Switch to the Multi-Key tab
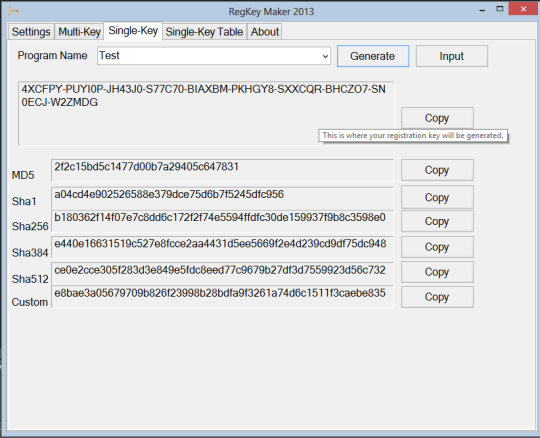540x438 pixels. point(79,32)
